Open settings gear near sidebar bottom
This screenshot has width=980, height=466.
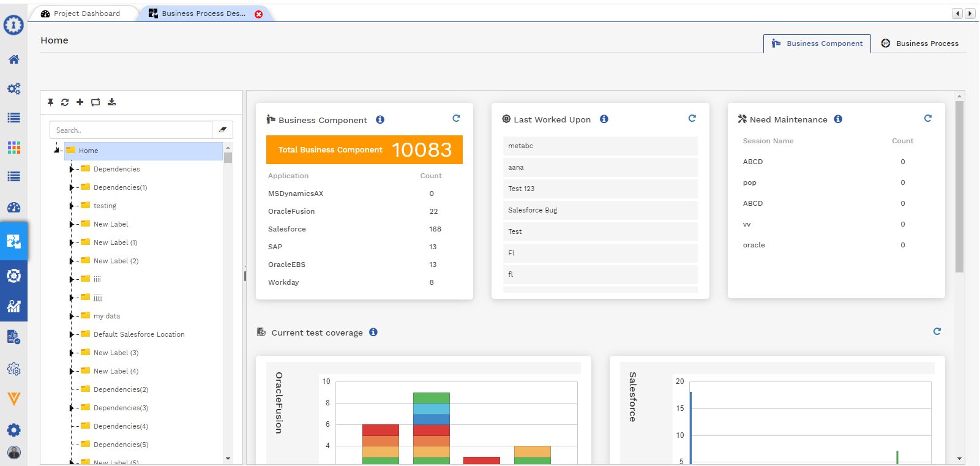(13, 430)
